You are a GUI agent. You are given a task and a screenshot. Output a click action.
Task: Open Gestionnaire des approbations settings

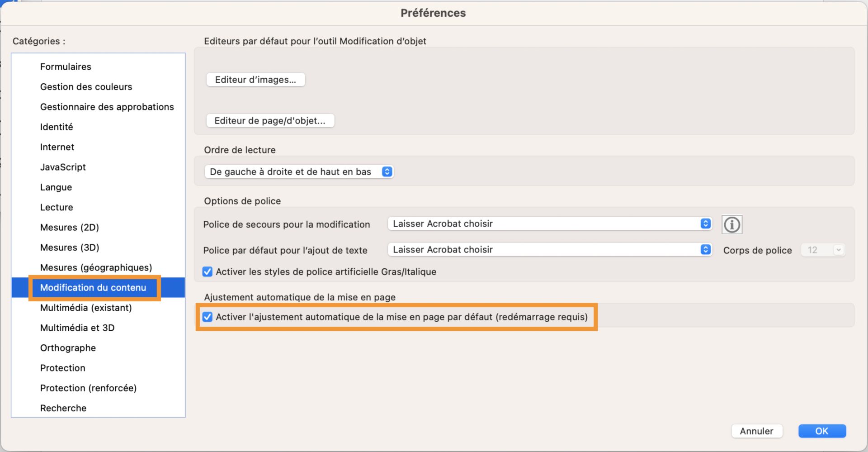[107, 107]
